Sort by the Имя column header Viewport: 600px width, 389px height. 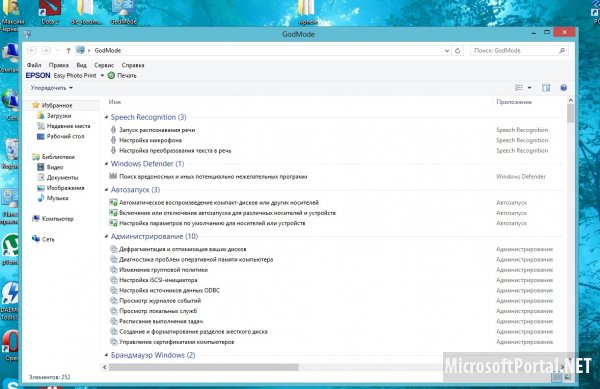(115, 102)
